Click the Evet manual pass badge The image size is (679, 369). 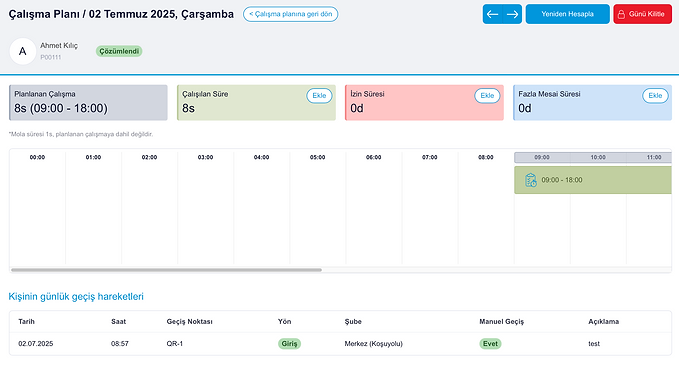[490, 343]
